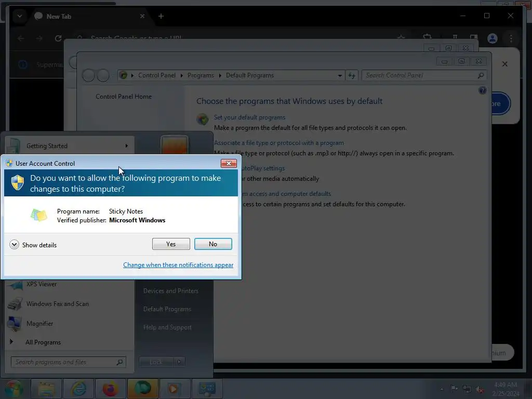Expand Getting Started submenu arrow

(x=127, y=146)
